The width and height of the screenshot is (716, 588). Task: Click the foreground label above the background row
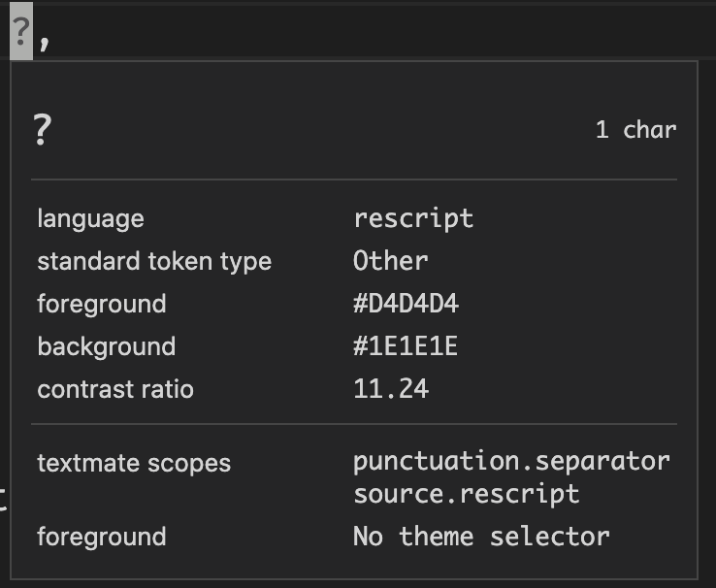(102, 304)
